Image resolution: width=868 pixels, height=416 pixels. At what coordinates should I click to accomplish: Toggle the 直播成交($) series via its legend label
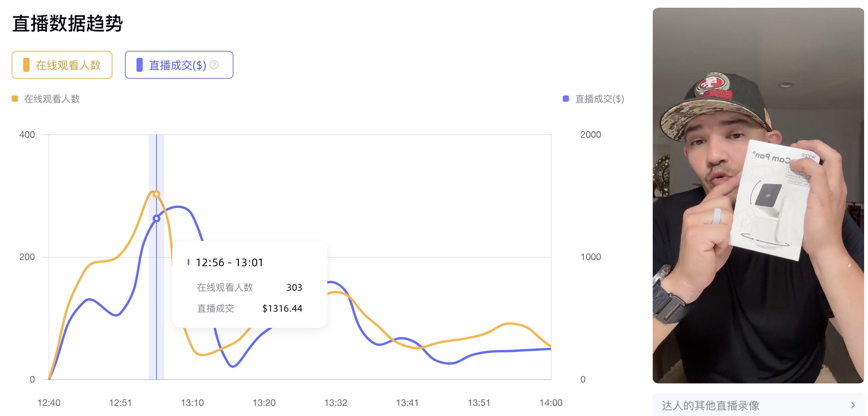599,99
